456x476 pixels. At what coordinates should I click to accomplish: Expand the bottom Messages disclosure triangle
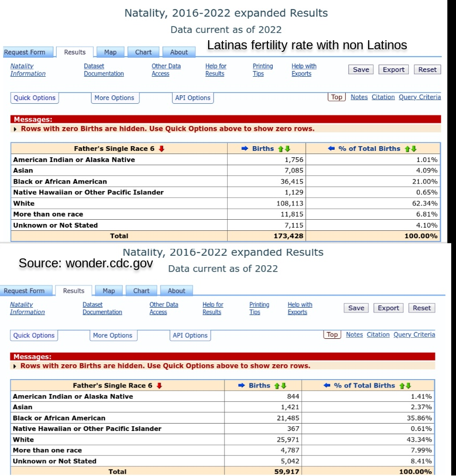(15, 366)
